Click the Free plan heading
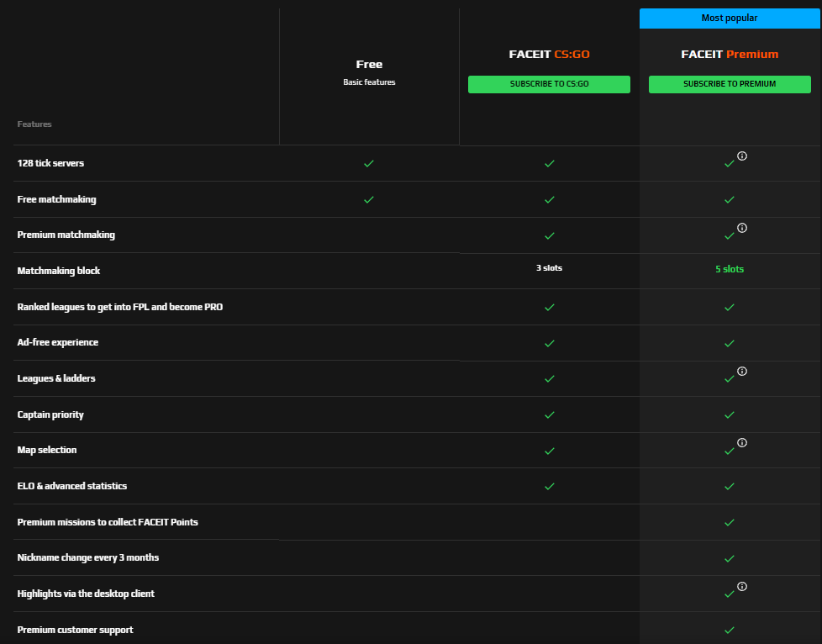Viewport: 822px width, 644px height. tap(369, 65)
